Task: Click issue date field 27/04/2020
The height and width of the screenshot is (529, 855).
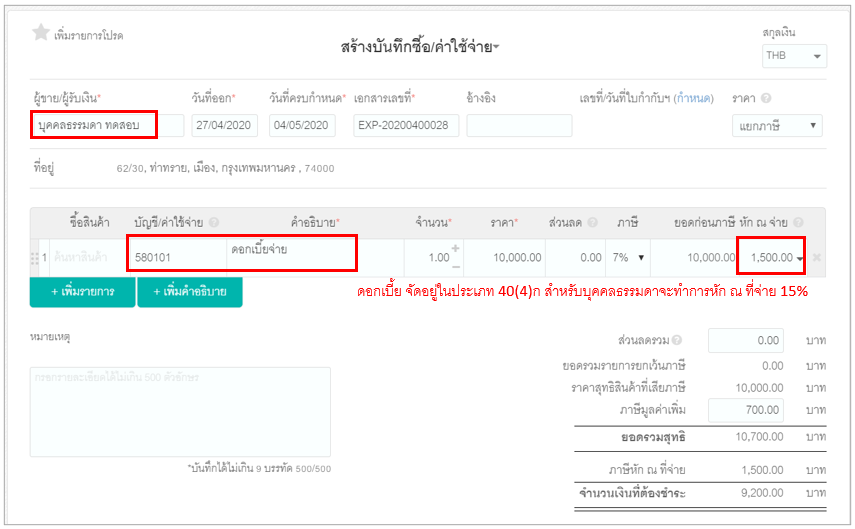Action: click(224, 125)
